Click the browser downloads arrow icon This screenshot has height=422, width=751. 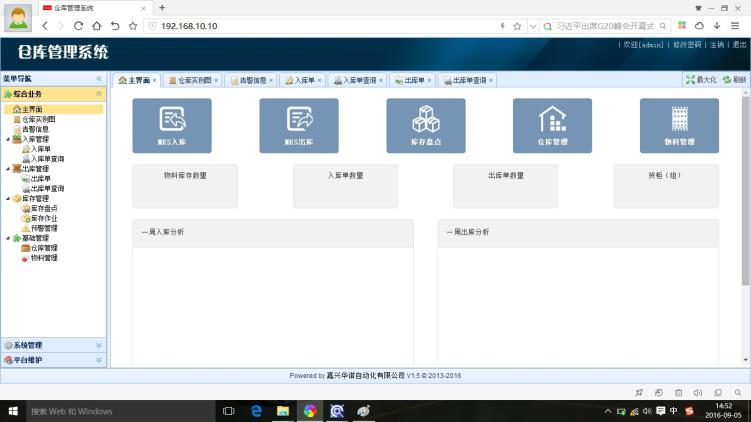(716, 26)
